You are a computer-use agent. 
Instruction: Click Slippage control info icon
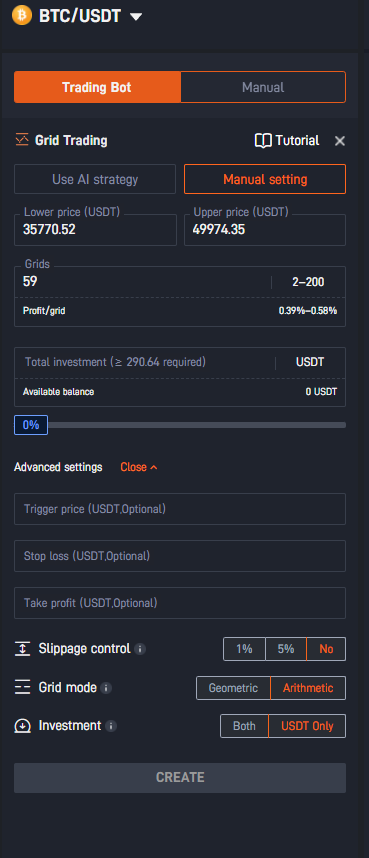pyautogui.click(x=140, y=650)
